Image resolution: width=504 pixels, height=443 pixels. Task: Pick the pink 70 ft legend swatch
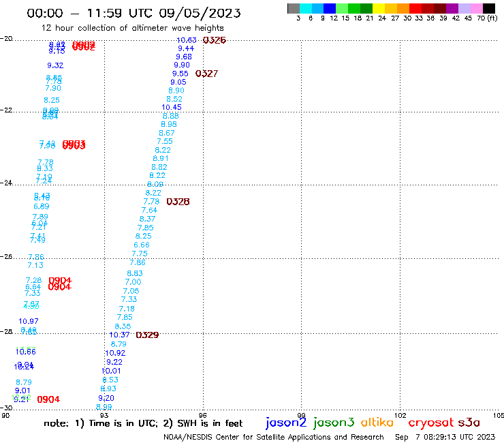tap(476, 8)
